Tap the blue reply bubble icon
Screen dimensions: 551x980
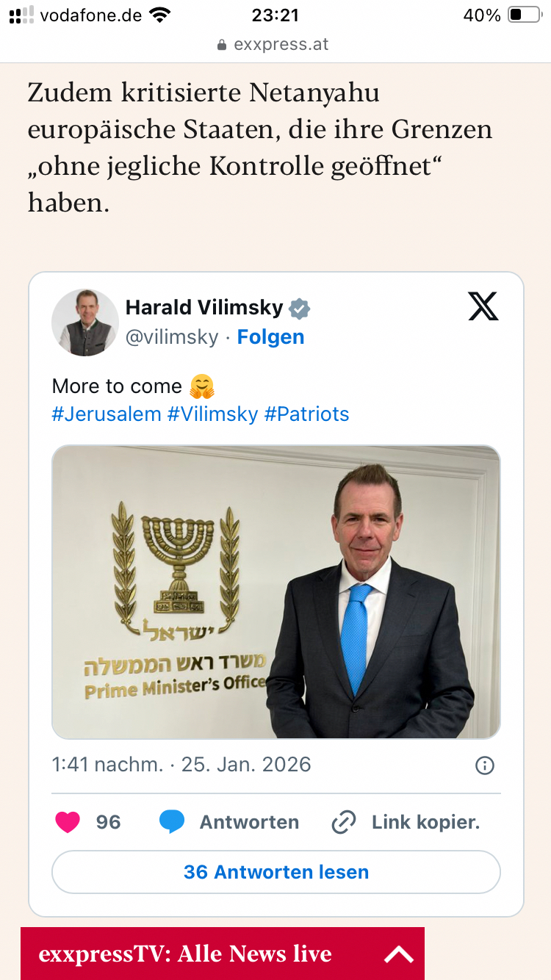click(x=172, y=822)
